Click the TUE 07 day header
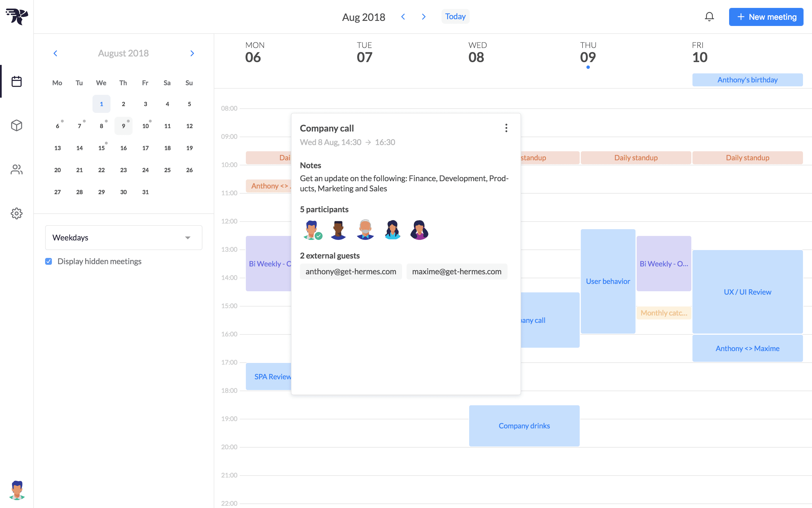 tap(365, 53)
